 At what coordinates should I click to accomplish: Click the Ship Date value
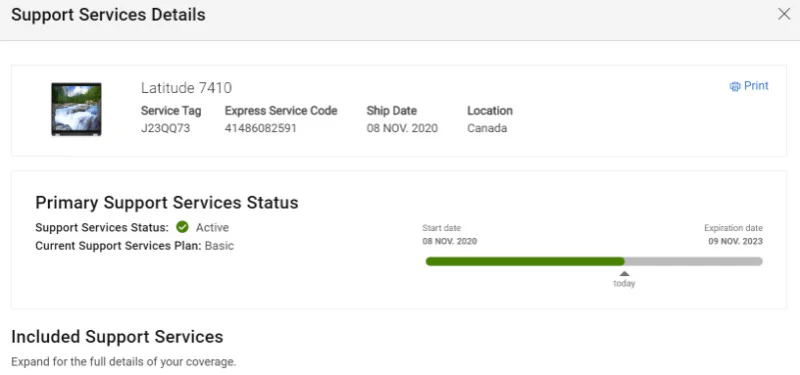tap(402, 128)
